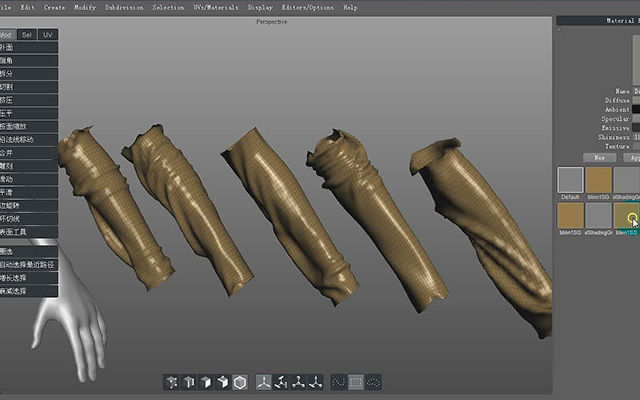Click the 雕刻 sculpt button
The height and width of the screenshot is (400, 640).
point(29,166)
